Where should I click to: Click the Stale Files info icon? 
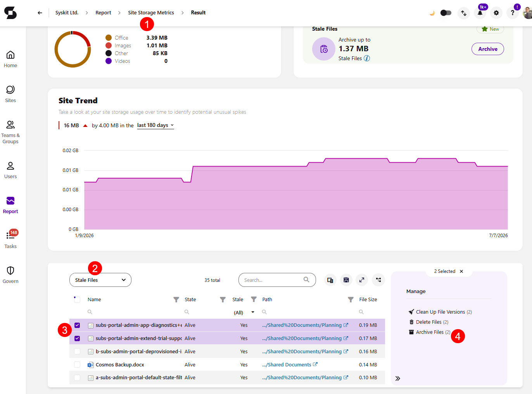(x=367, y=58)
